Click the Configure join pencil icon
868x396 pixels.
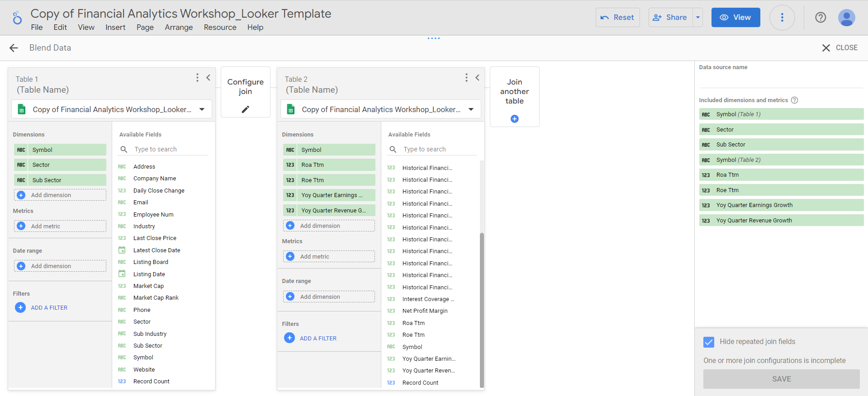pos(245,109)
